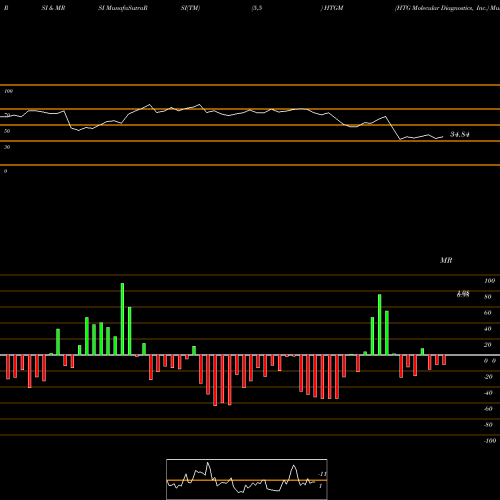Click the 'SI MunafaSutraR' header text

123,8
